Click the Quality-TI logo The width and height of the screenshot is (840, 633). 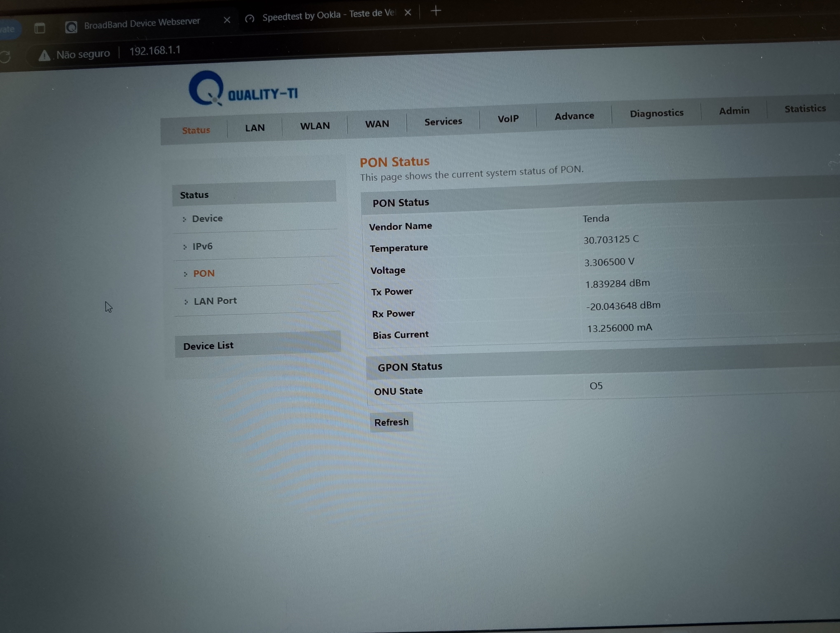click(x=243, y=89)
